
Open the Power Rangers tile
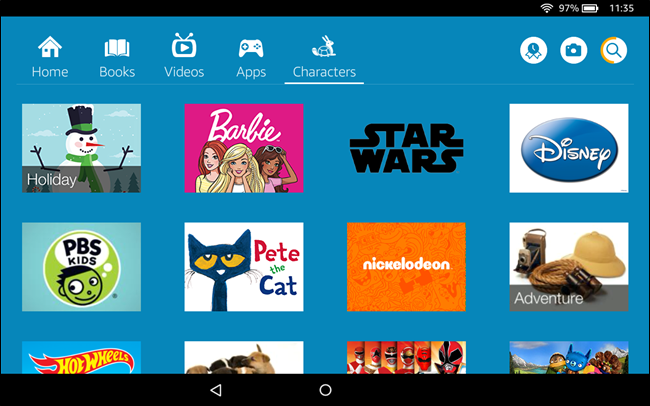pyautogui.click(x=406, y=357)
